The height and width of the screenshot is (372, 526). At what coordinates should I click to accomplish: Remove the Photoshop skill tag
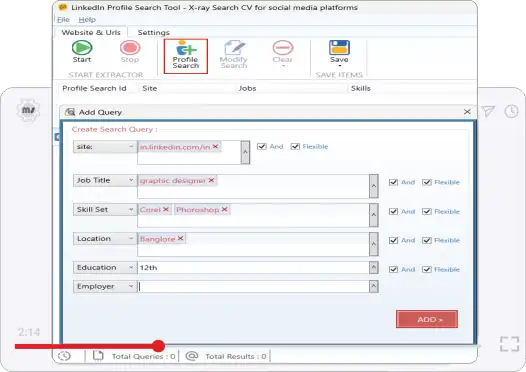coord(225,209)
